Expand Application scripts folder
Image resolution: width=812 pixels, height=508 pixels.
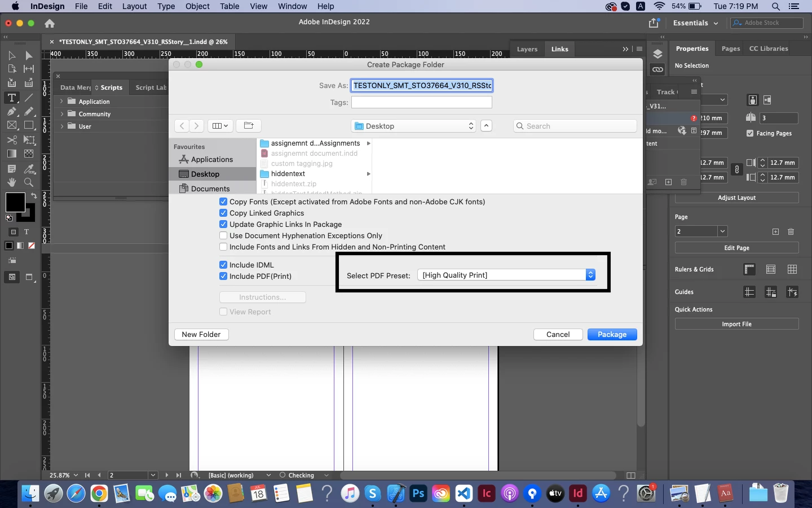click(x=61, y=102)
